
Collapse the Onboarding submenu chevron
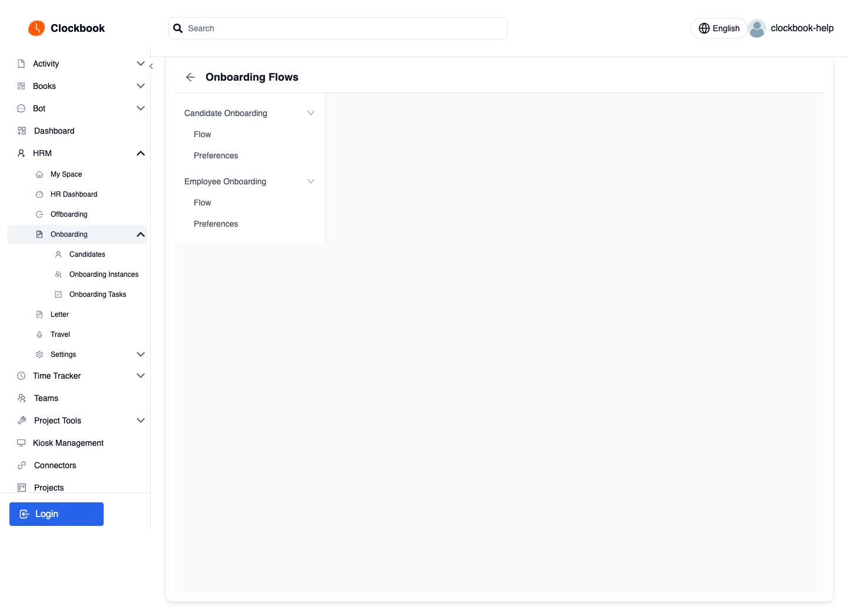[x=141, y=234]
